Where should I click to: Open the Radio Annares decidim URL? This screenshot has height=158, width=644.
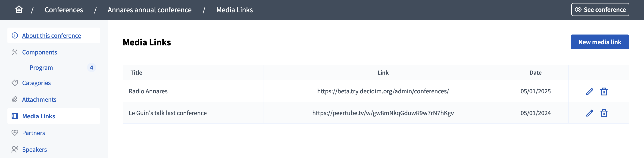(x=383, y=91)
